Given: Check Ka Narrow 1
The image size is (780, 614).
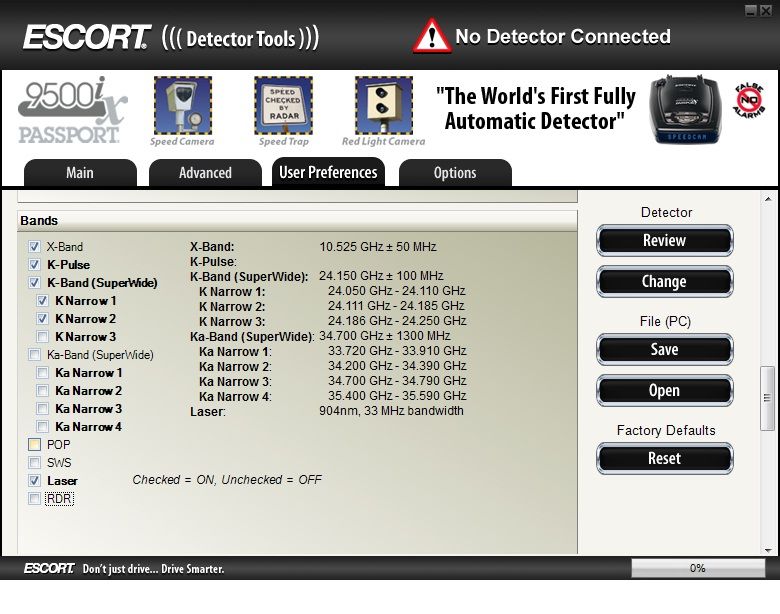Looking at the screenshot, I should pos(42,372).
